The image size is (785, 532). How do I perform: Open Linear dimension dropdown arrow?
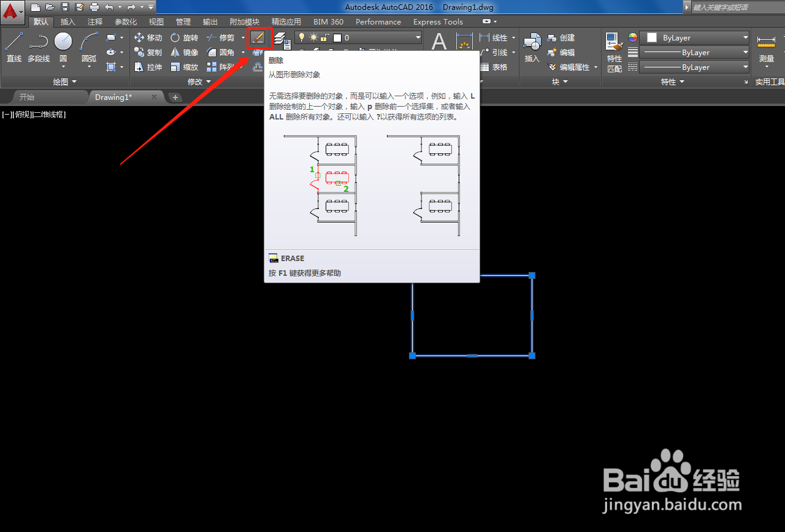click(x=513, y=37)
